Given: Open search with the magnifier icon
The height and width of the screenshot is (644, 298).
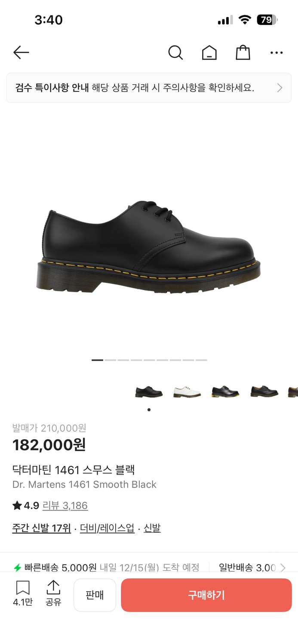Looking at the screenshot, I should point(175,53).
